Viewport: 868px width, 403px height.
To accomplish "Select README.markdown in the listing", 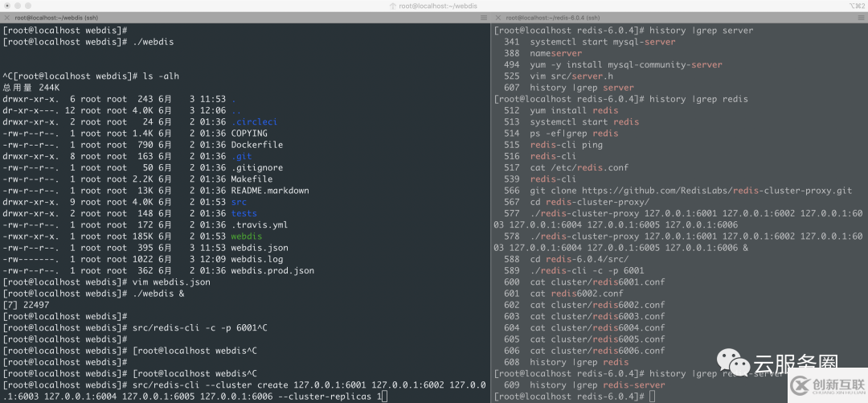I will point(270,191).
